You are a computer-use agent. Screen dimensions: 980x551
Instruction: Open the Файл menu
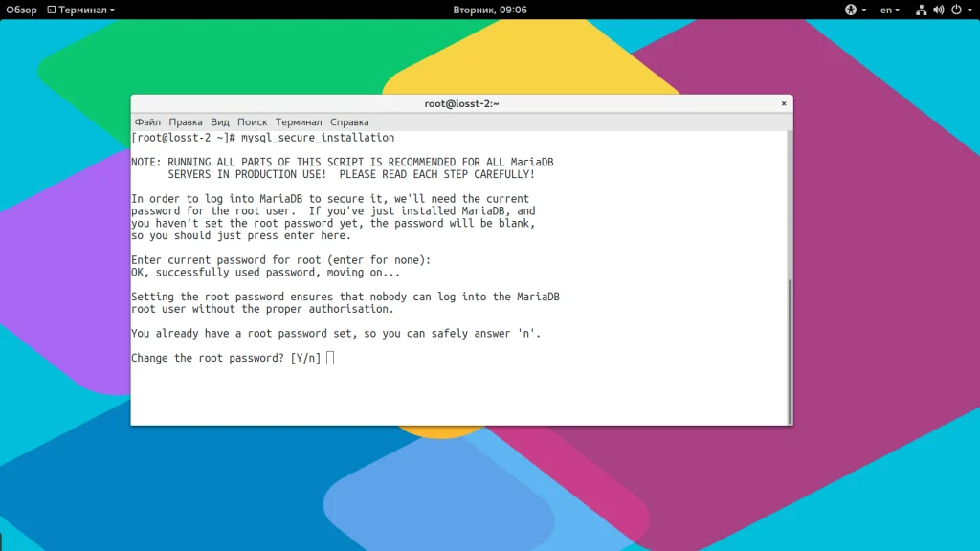147,122
